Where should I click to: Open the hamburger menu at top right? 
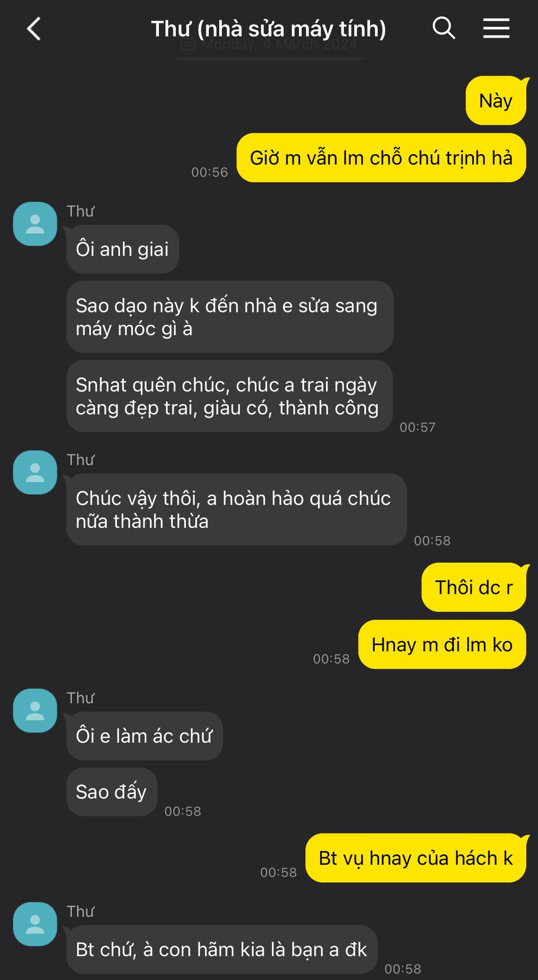pyautogui.click(x=496, y=28)
